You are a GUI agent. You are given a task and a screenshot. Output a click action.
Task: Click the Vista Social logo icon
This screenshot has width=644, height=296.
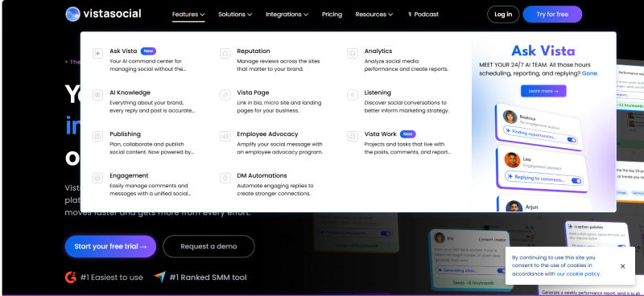pos(72,14)
